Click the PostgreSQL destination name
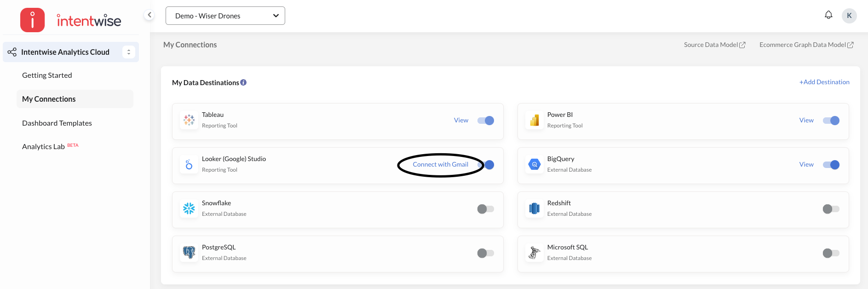868x289 pixels. (x=218, y=247)
